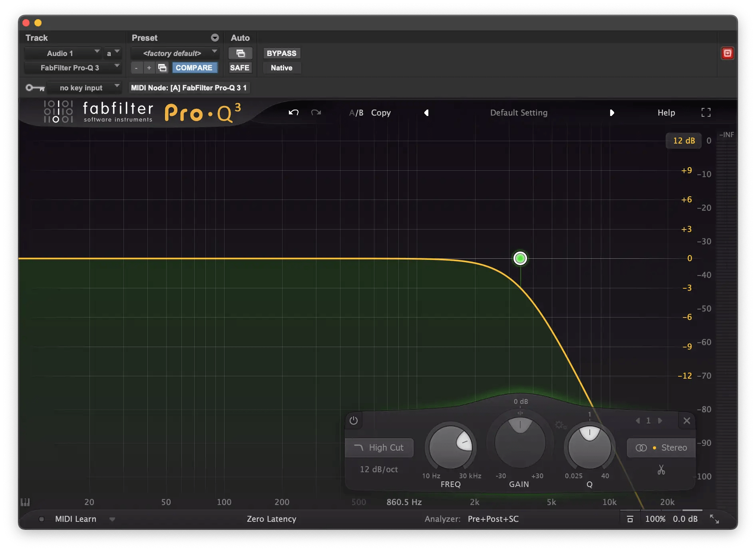Open Zero Latency processing mode menu
The image size is (756, 551).
271,519
